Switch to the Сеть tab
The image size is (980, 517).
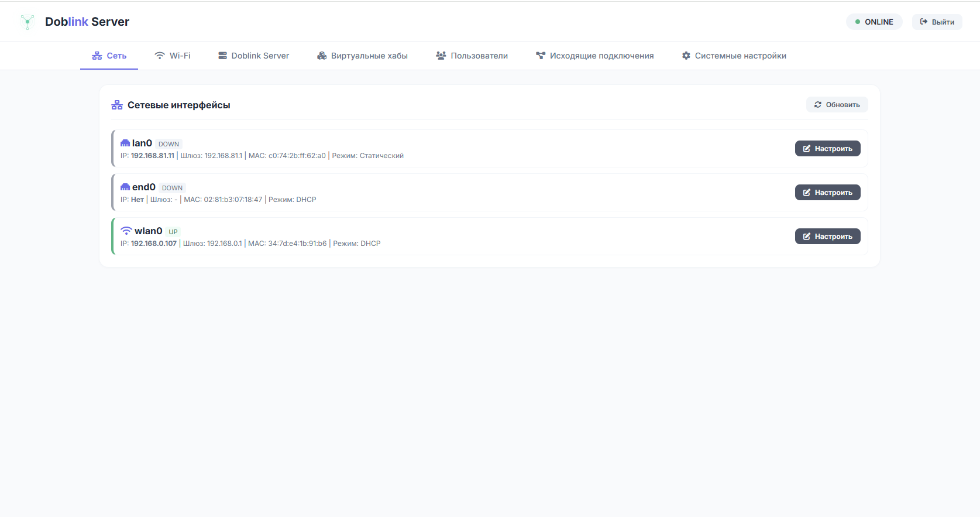[109, 56]
